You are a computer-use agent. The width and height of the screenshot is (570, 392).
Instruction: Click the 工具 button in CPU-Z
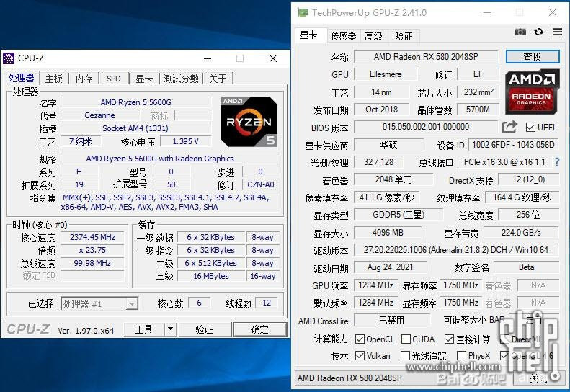coord(144,329)
